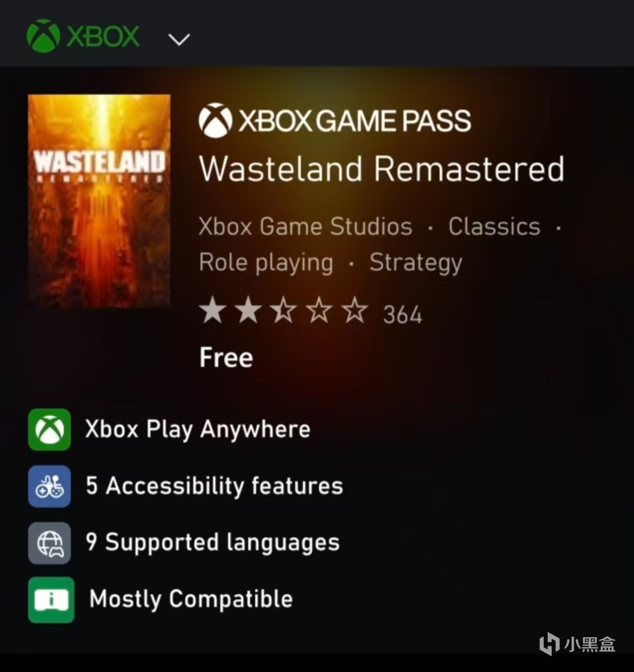Image resolution: width=634 pixels, height=672 pixels.
Task: Open the 364 ratings count
Action: pos(402,315)
